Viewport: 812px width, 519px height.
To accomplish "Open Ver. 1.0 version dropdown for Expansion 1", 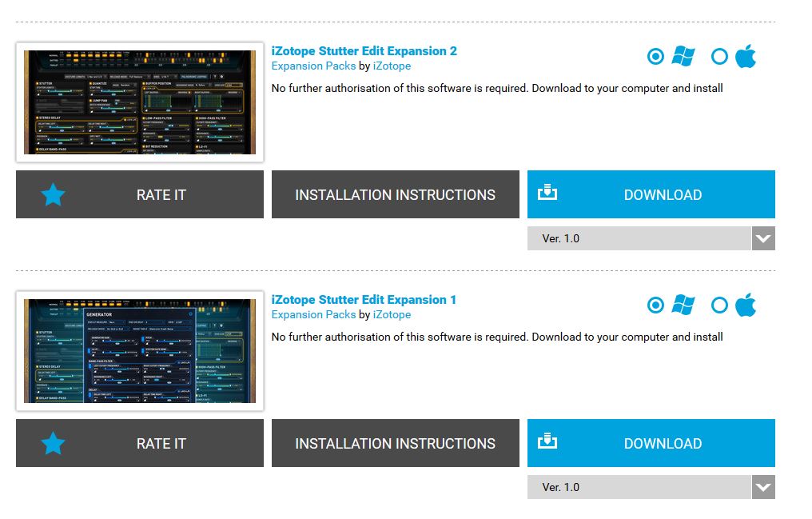I will coord(651,487).
